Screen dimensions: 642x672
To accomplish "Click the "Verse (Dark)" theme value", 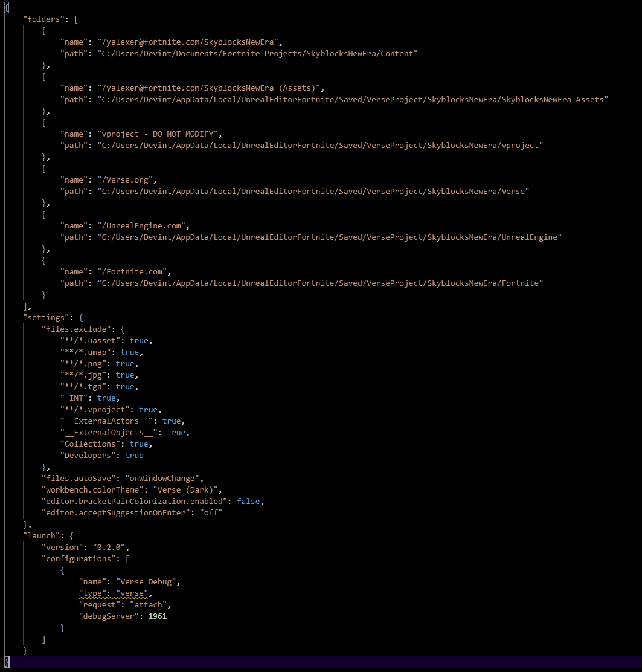I will tap(185, 490).
